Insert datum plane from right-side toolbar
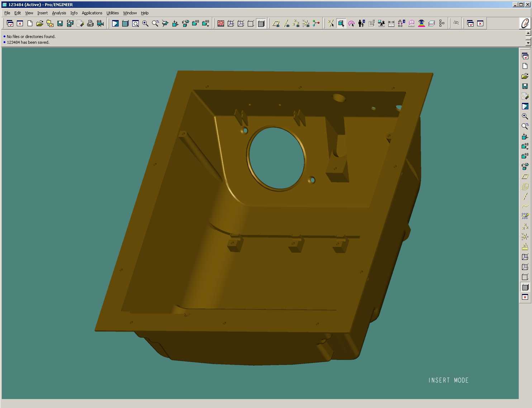The image size is (532, 408). click(x=525, y=177)
